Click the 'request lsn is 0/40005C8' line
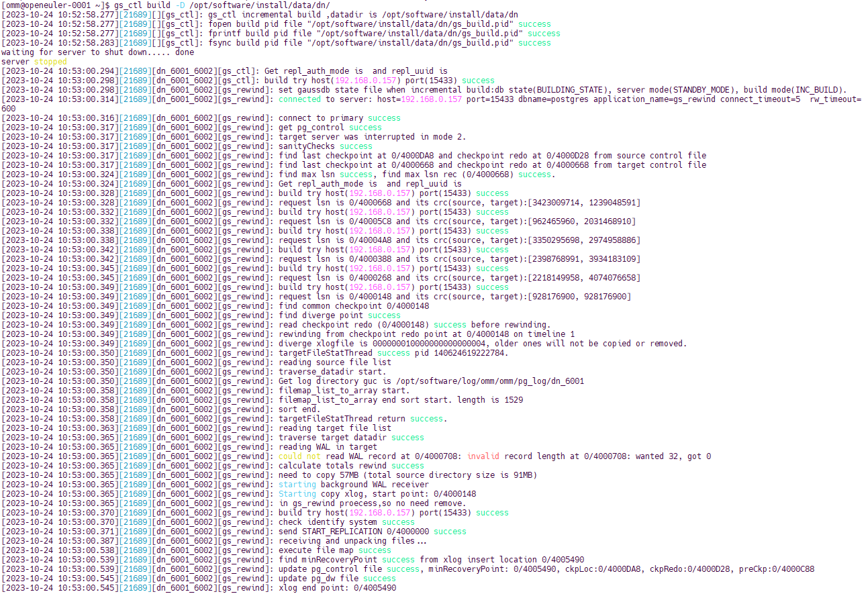868x596 pixels. (x=318, y=221)
